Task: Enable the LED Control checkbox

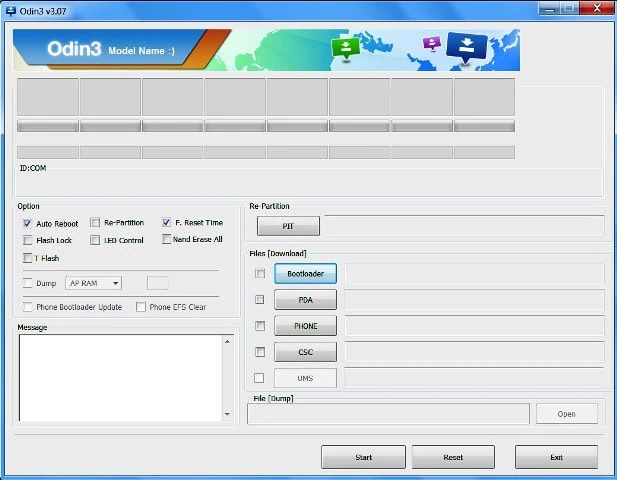Action: tap(95, 240)
